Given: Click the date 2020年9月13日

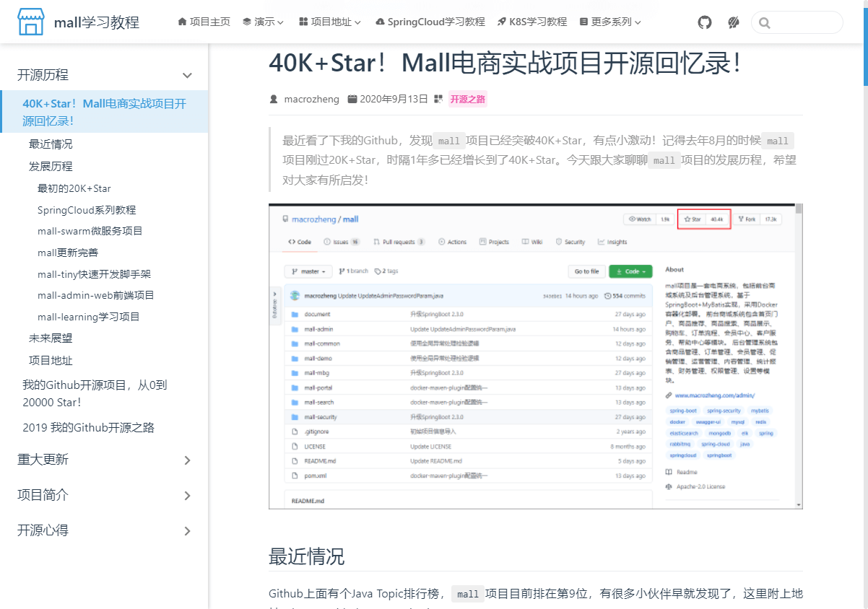Looking at the screenshot, I should coord(394,100).
